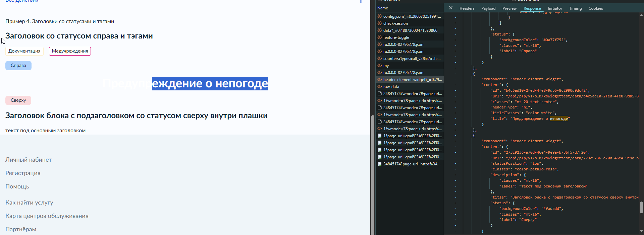The height and width of the screenshot is (235, 644).
Task: Click heading Заголовок со статусом справа и тэгами
Action: (x=79, y=36)
